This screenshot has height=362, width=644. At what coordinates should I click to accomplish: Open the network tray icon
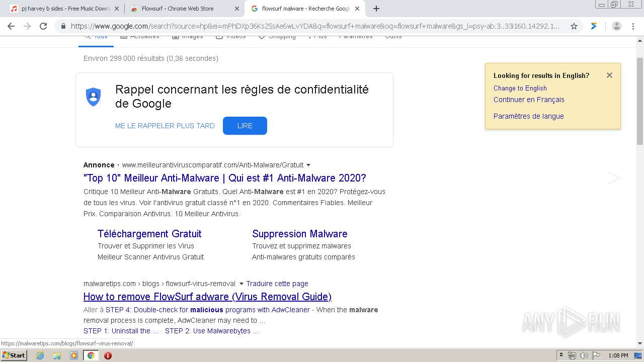572,355
